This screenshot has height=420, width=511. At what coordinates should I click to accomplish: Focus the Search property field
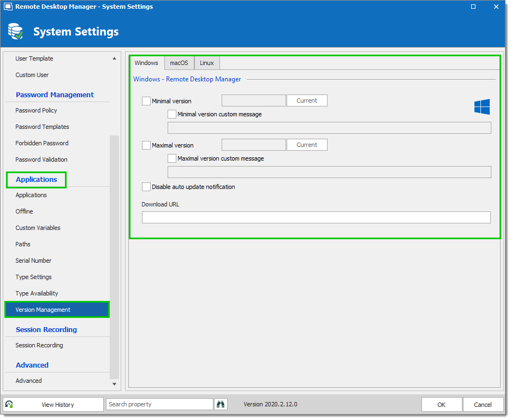[159, 404]
